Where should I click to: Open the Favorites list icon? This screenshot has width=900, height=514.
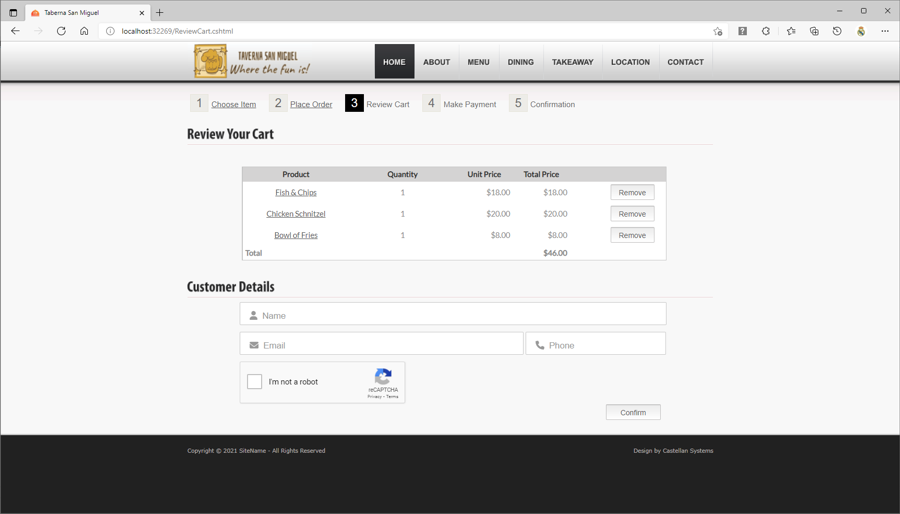tap(791, 31)
